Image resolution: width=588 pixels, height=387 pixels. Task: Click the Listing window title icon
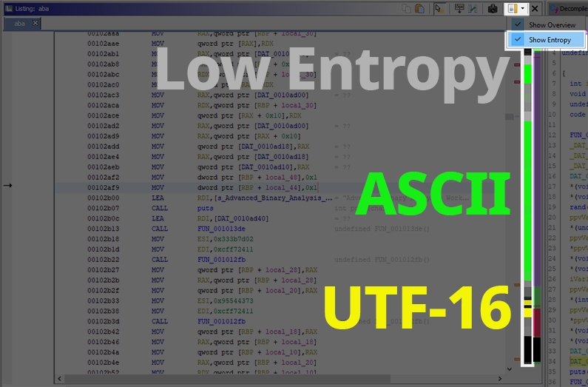pos(9,9)
